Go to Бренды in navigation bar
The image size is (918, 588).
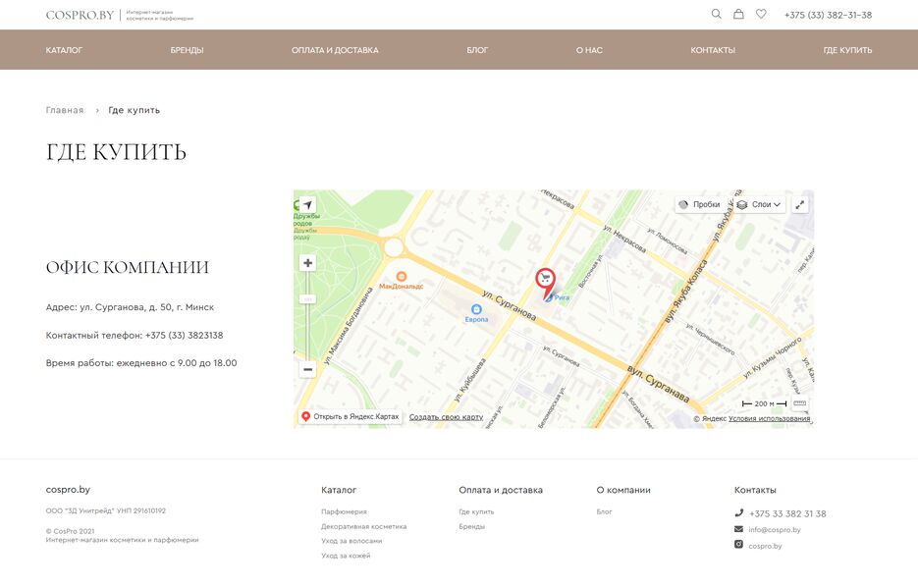[187, 50]
